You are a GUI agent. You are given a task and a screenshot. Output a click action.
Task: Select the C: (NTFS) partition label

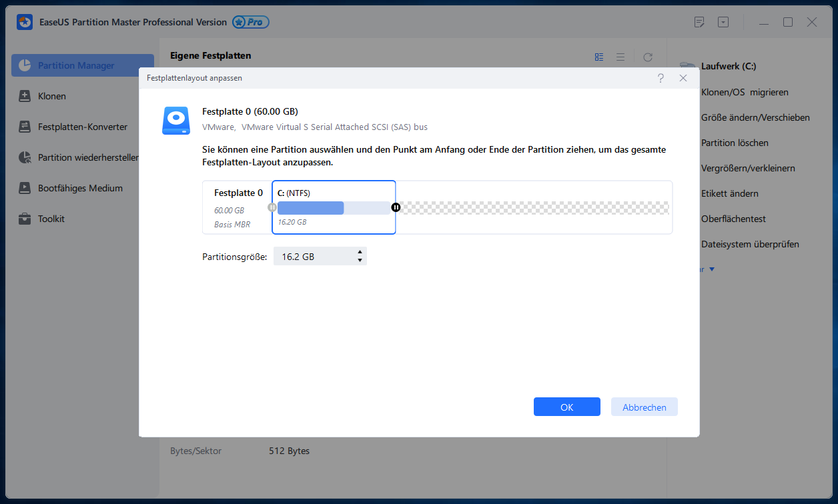point(294,193)
